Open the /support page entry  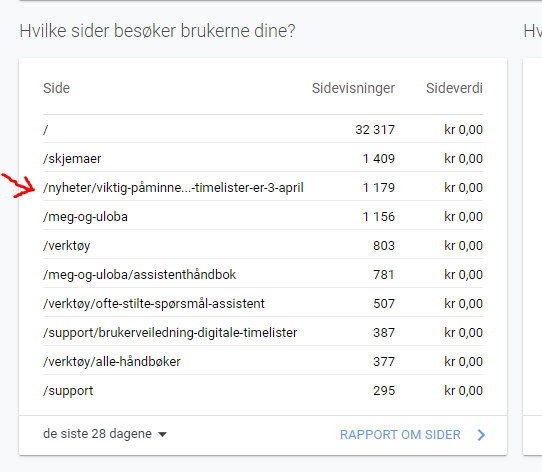68,391
